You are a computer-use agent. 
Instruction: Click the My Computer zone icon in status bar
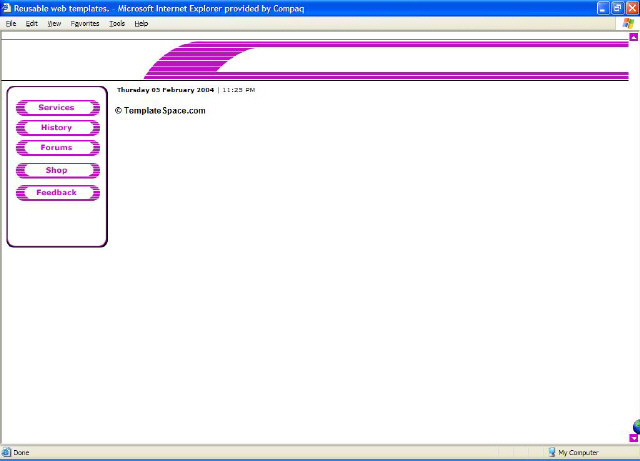tap(551, 453)
